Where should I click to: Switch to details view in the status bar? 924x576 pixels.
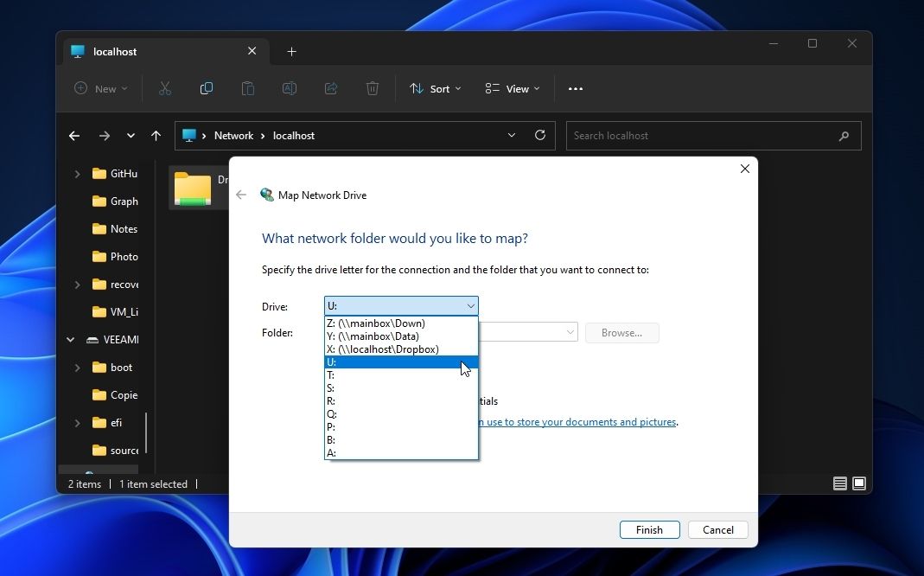pyautogui.click(x=839, y=483)
